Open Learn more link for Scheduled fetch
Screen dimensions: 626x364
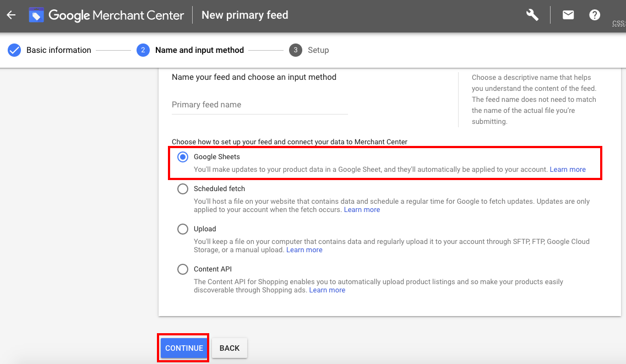point(362,210)
